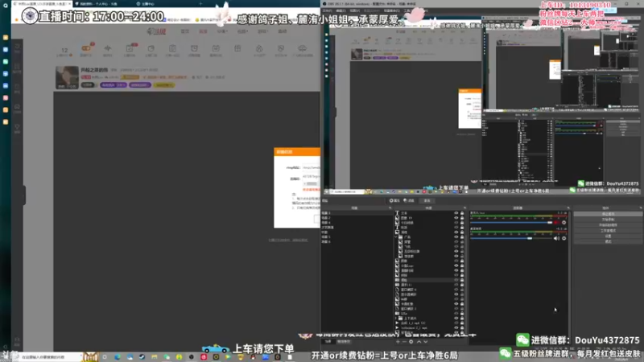Open WeChat from the taskbar
Image resolution: width=644 pixels, height=362 pixels.
[x=167, y=357]
